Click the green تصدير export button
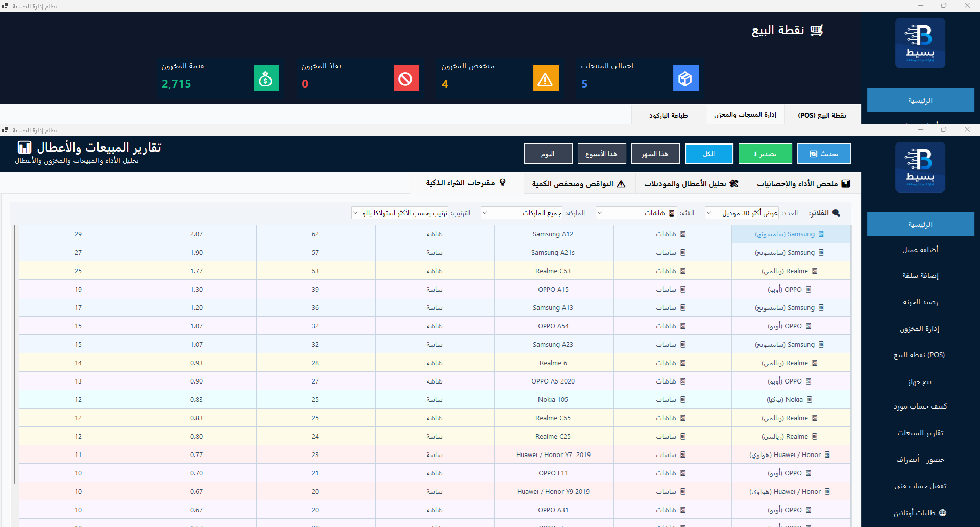 point(765,154)
